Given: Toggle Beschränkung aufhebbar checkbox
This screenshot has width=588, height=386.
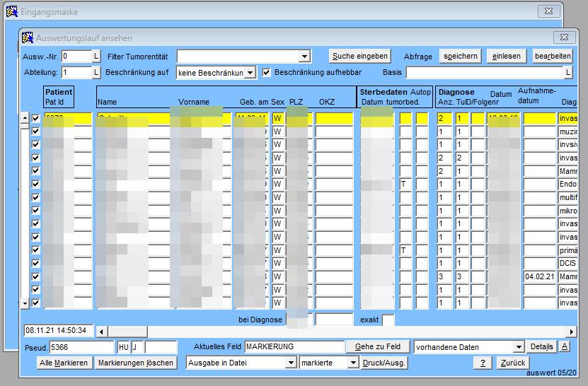Looking at the screenshot, I should 266,72.
